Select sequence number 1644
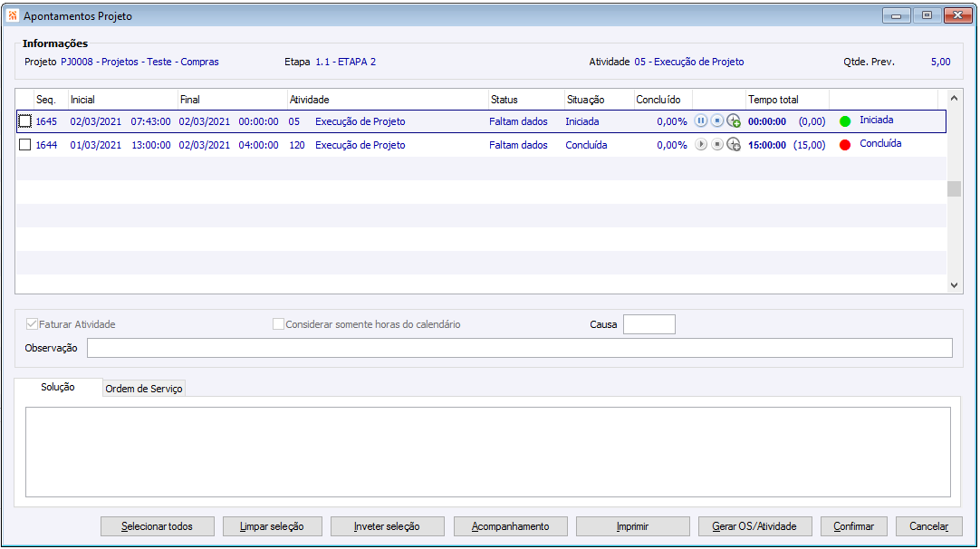The image size is (980, 549). [46, 145]
